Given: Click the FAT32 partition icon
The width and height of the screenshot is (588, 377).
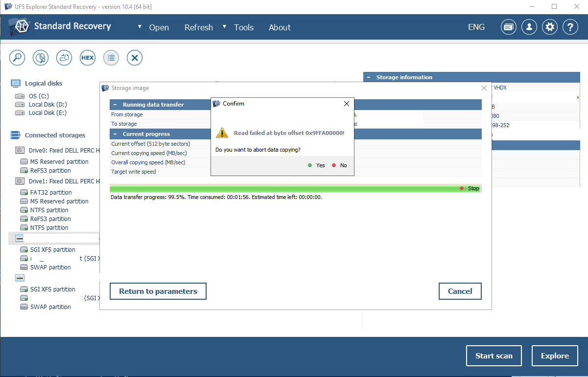Looking at the screenshot, I should point(24,193).
